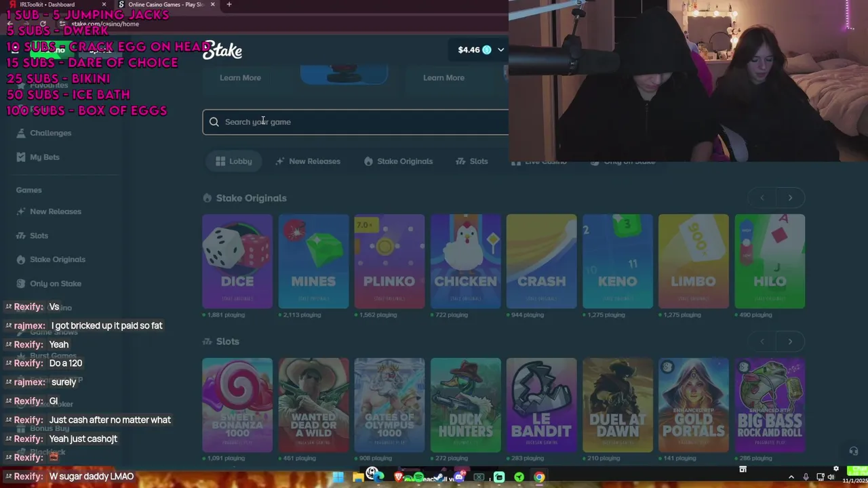Launch Big Bass Rock and Roll slot

[x=770, y=405]
